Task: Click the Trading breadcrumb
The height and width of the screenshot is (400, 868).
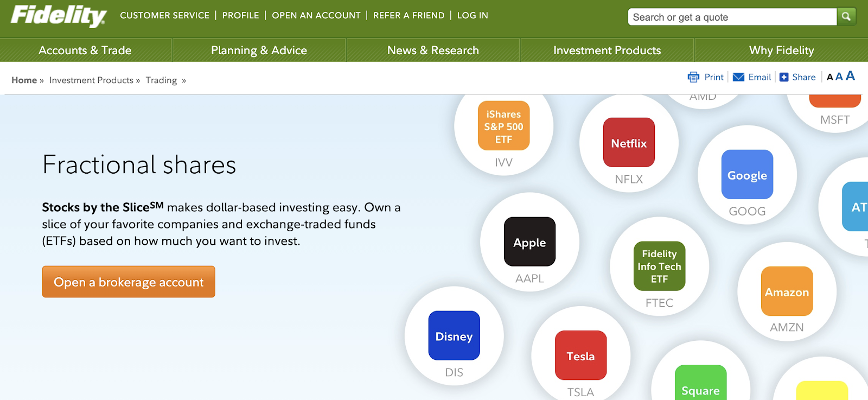Action: point(161,80)
